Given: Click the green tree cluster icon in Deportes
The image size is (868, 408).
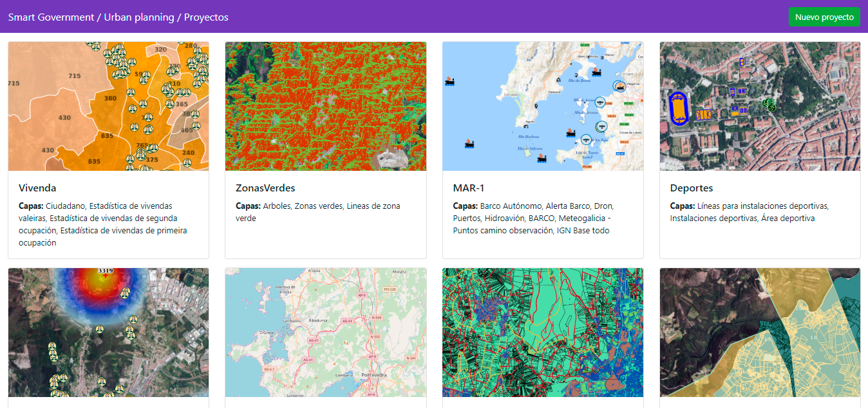Looking at the screenshot, I should click(768, 104).
